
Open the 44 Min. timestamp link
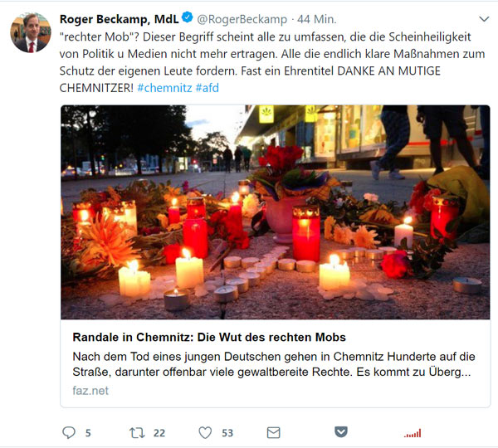coord(317,19)
